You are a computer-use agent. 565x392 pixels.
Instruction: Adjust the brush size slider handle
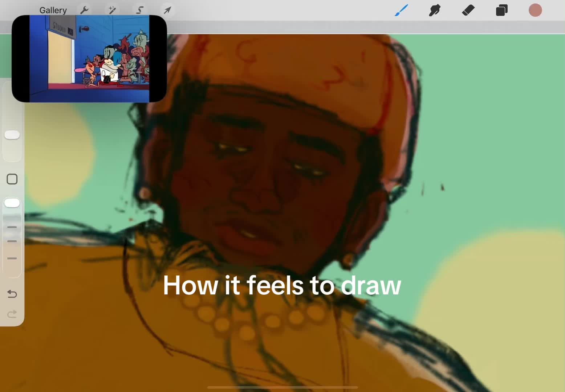coord(12,135)
